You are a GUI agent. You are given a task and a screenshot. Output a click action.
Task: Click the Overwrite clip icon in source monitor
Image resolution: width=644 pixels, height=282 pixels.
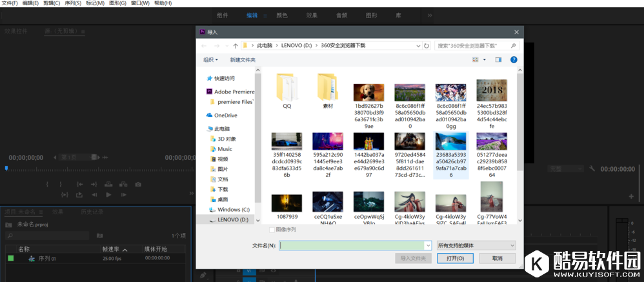(x=123, y=185)
